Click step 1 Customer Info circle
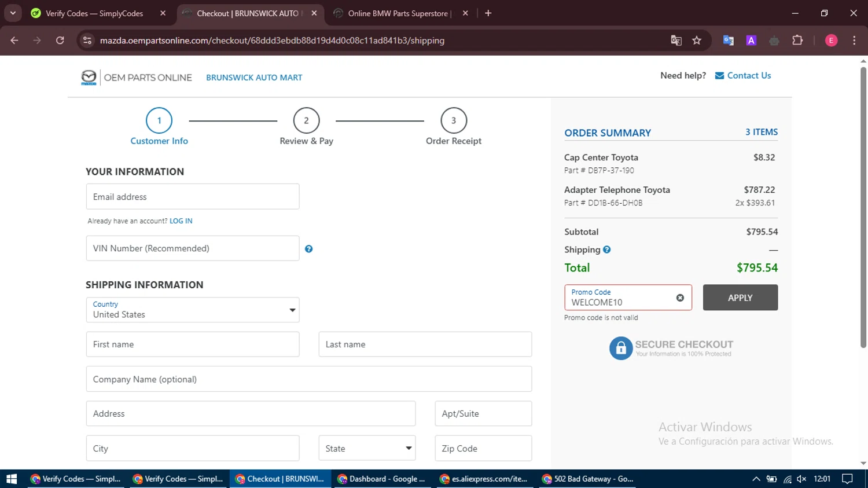The width and height of the screenshot is (868, 488). pyautogui.click(x=159, y=120)
